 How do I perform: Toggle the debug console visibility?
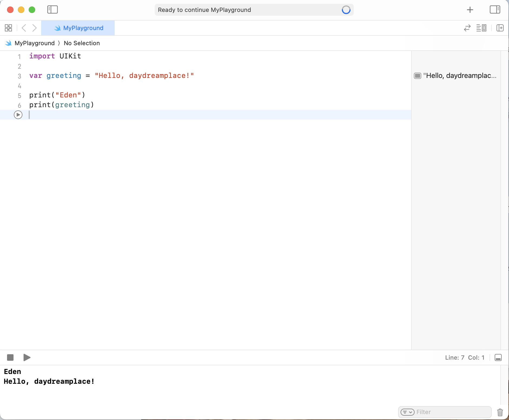coord(498,357)
